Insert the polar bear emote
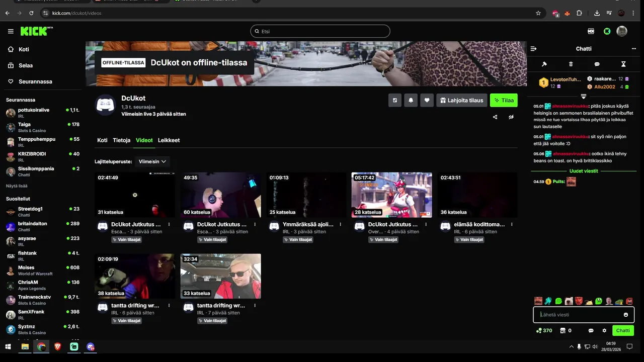Viewport: 644px width, 362px height. 569,301
